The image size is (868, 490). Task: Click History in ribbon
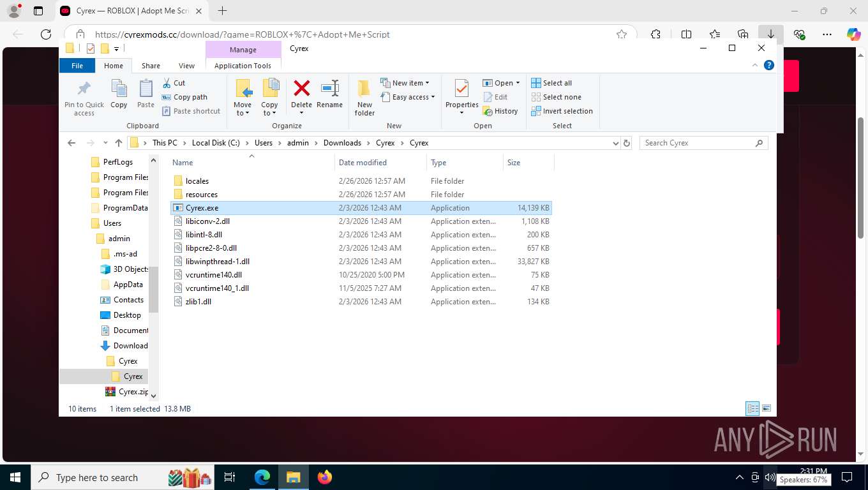(500, 111)
